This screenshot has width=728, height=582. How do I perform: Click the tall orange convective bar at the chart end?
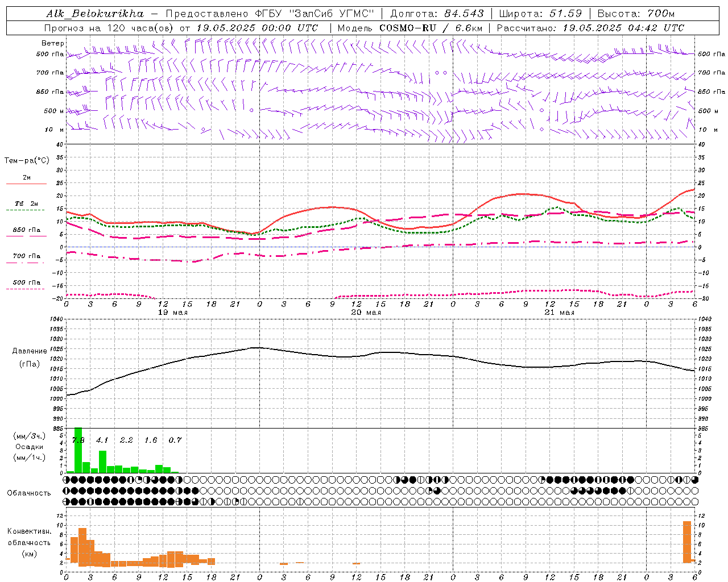[x=687, y=542]
